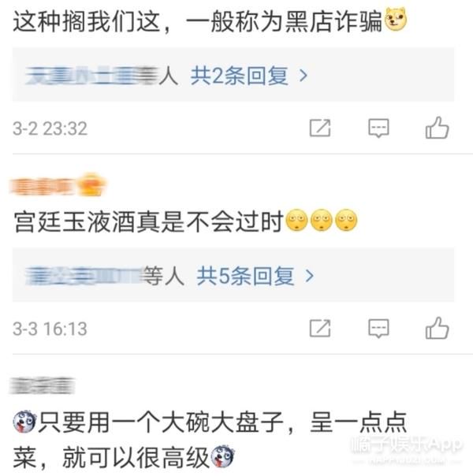This screenshot has width=473, height=476.
Task: Tap the timestamp 3-3 16:13
Action: click(50, 329)
